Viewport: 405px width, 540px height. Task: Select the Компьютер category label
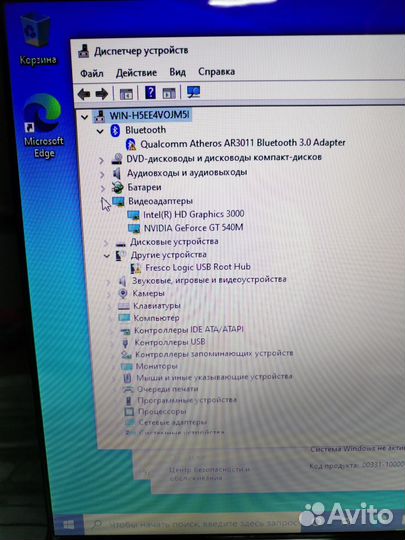click(x=156, y=318)
